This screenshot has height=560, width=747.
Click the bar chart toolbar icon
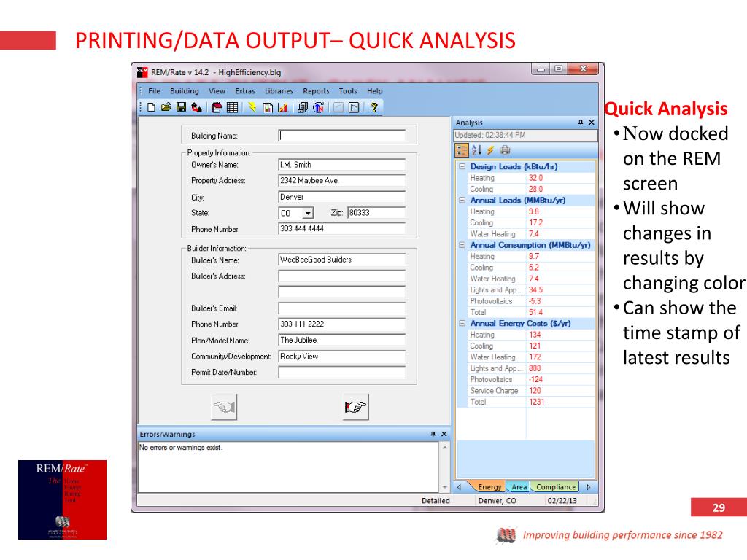tap(283, 107)
